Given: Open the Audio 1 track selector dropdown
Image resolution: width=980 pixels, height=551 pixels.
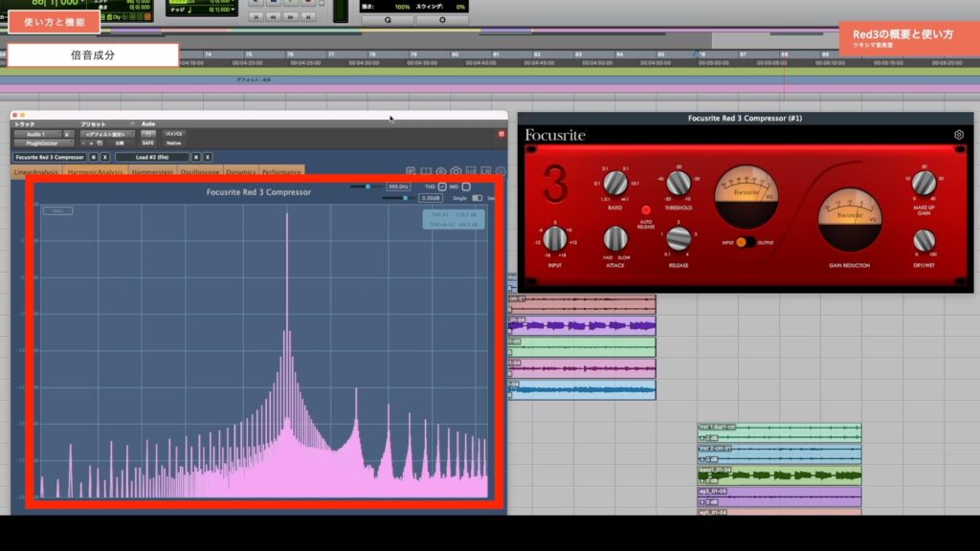Looking at the screenshot, I should tap(37, 134).
